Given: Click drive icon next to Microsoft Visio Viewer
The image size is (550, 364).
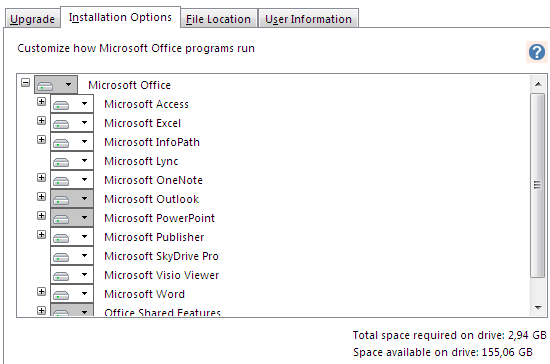Looking at the screenshot, I should (61, 276).
